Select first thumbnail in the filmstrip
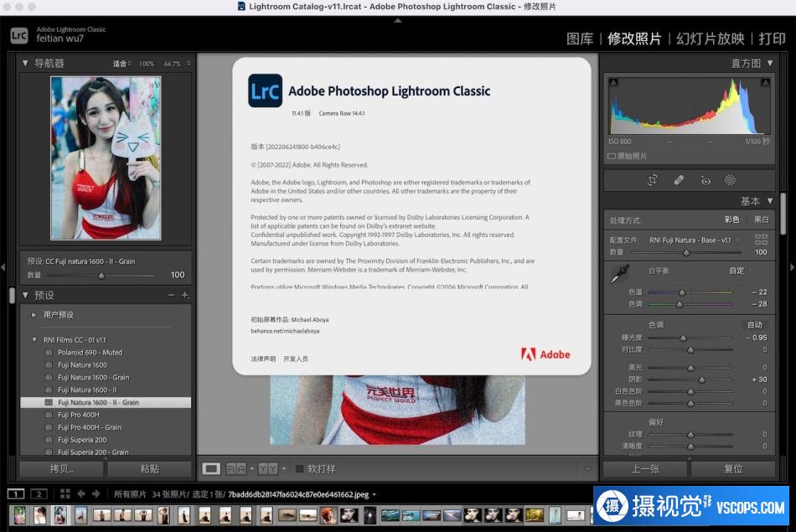 20,515
